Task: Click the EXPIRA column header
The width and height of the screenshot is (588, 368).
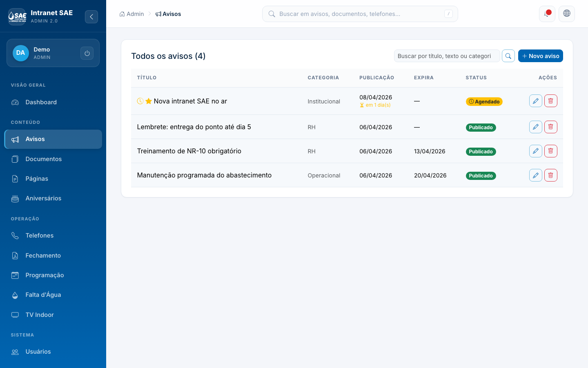Action: (424, 78)
